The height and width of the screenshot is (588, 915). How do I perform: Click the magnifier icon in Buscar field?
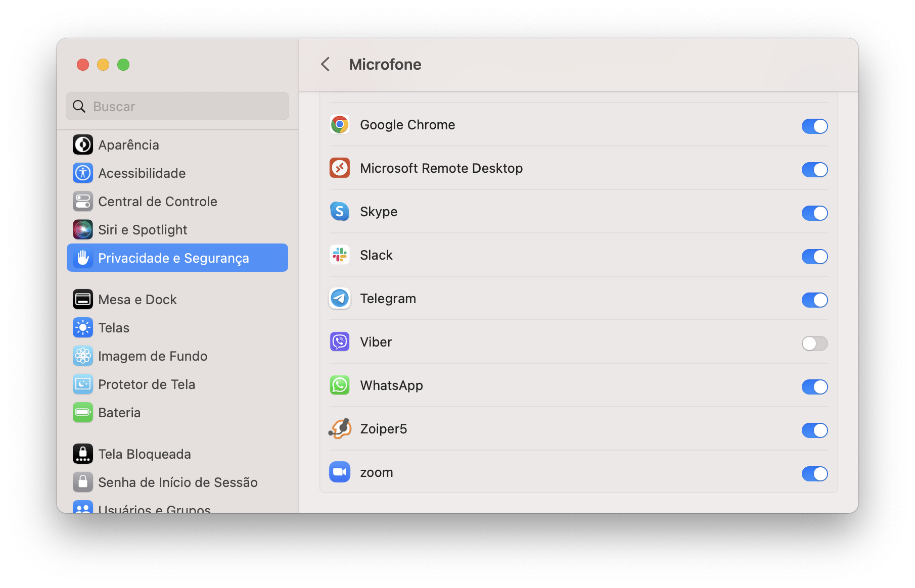(x=79, y=107)
